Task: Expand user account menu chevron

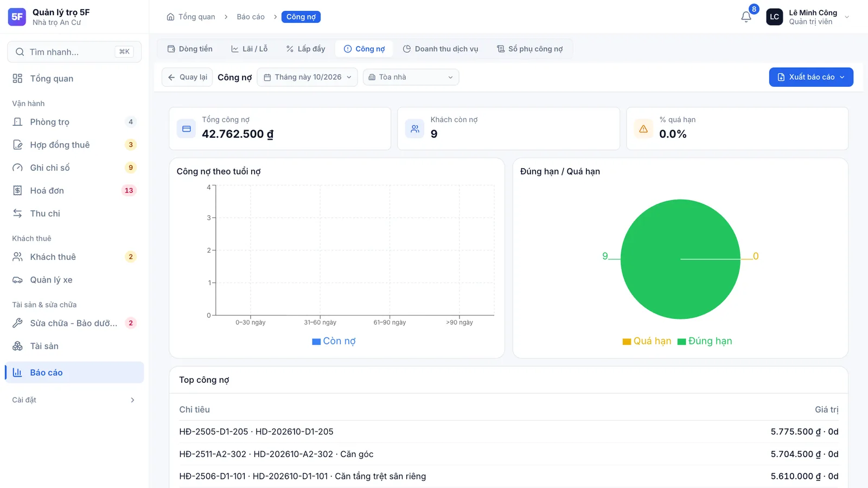Action: point(847,17)
